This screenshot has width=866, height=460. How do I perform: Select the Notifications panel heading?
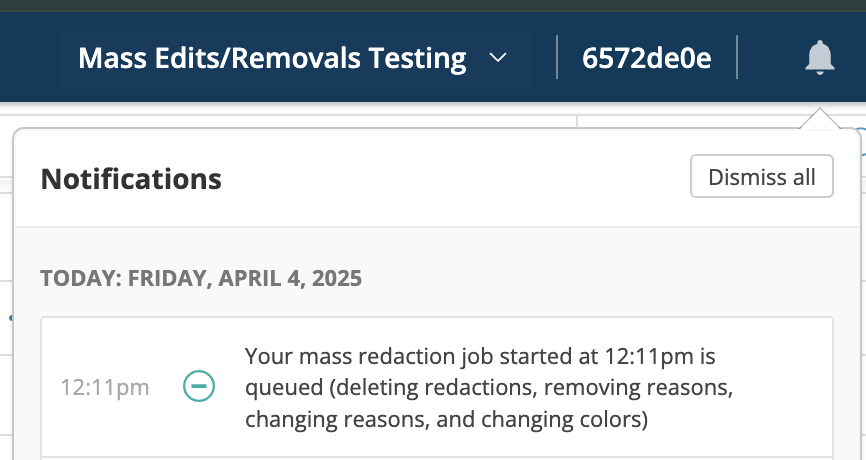click(x=131, y=179)
